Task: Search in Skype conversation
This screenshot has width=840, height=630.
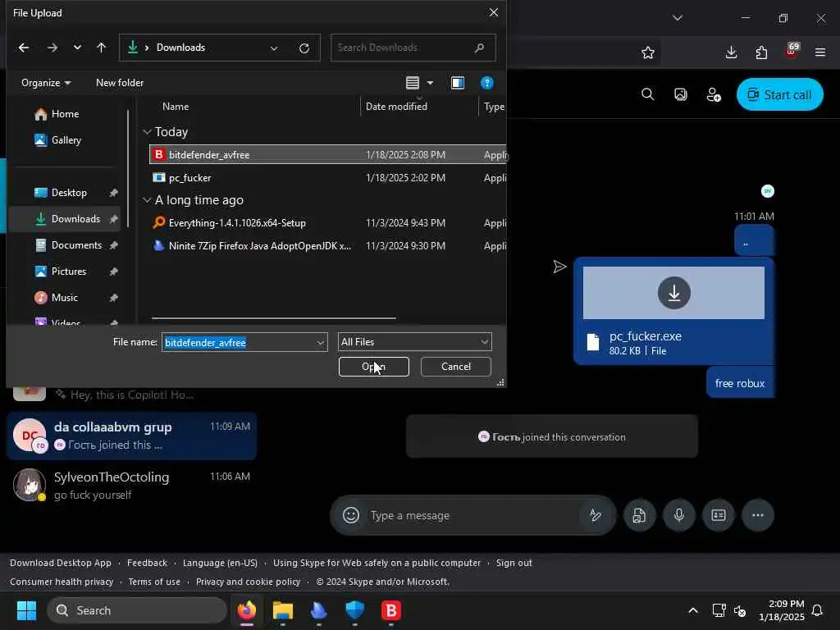Action: point(648,95)
